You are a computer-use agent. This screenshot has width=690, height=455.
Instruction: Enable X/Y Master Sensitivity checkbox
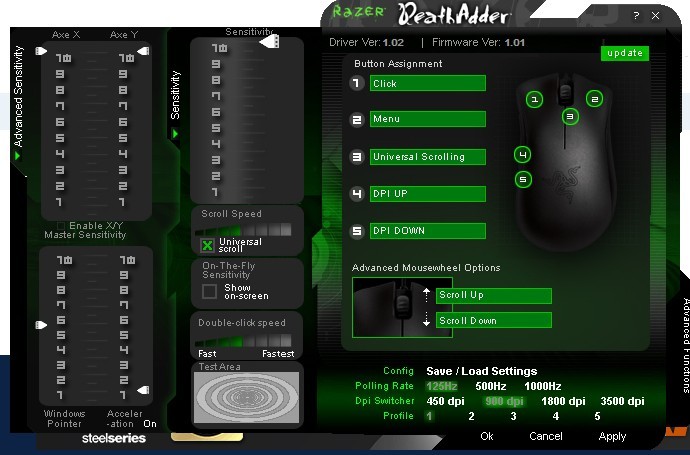[61, 226]
